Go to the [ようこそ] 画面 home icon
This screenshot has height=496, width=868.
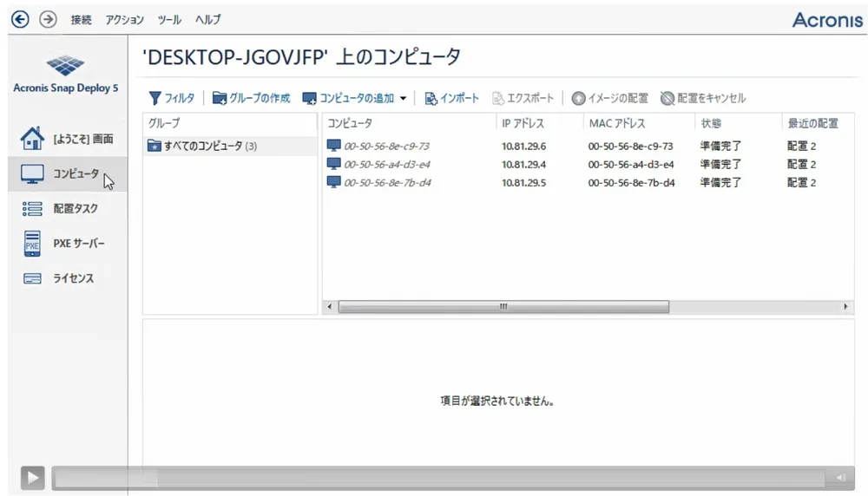pos(32,138)
